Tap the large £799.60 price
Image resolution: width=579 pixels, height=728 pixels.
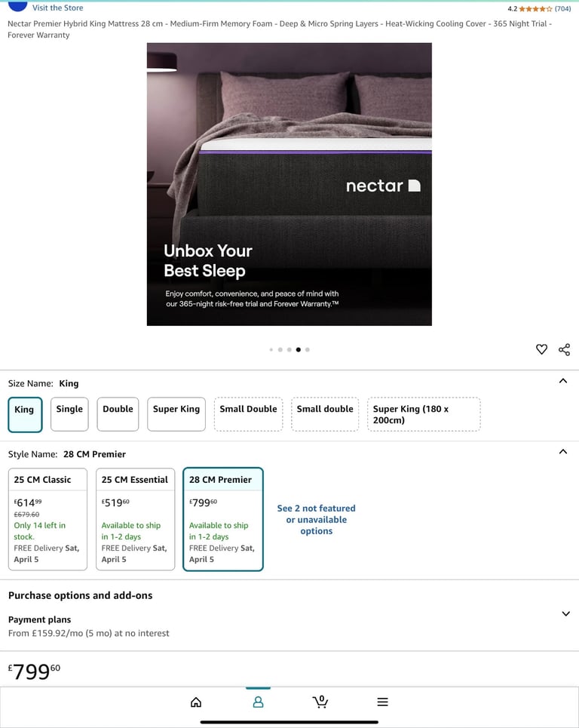[35, 671]
